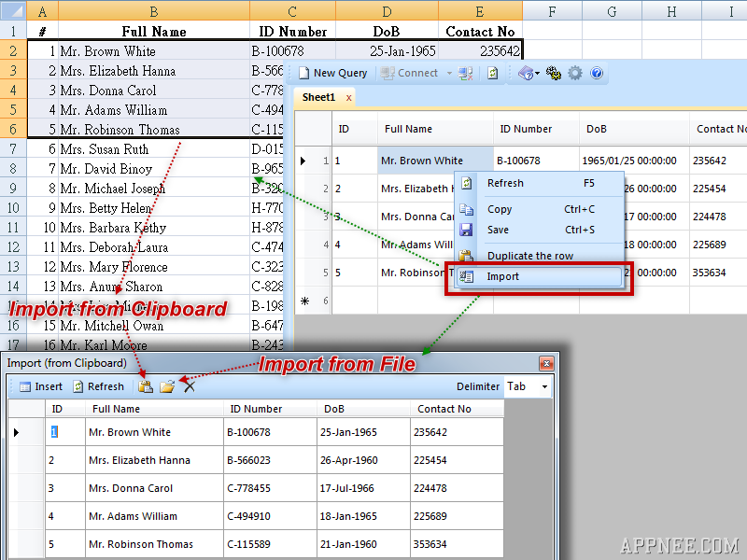Click the blue question mark help icon

tap(597, 74)
